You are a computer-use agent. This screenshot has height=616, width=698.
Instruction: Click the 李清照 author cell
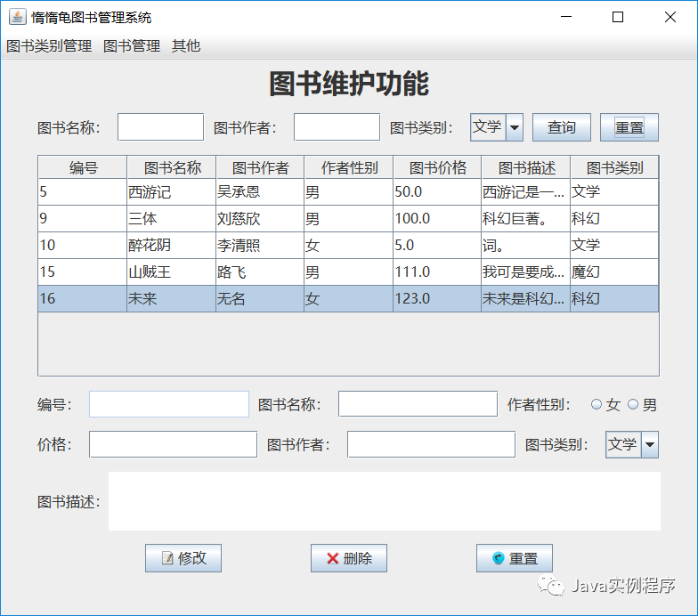260,246
